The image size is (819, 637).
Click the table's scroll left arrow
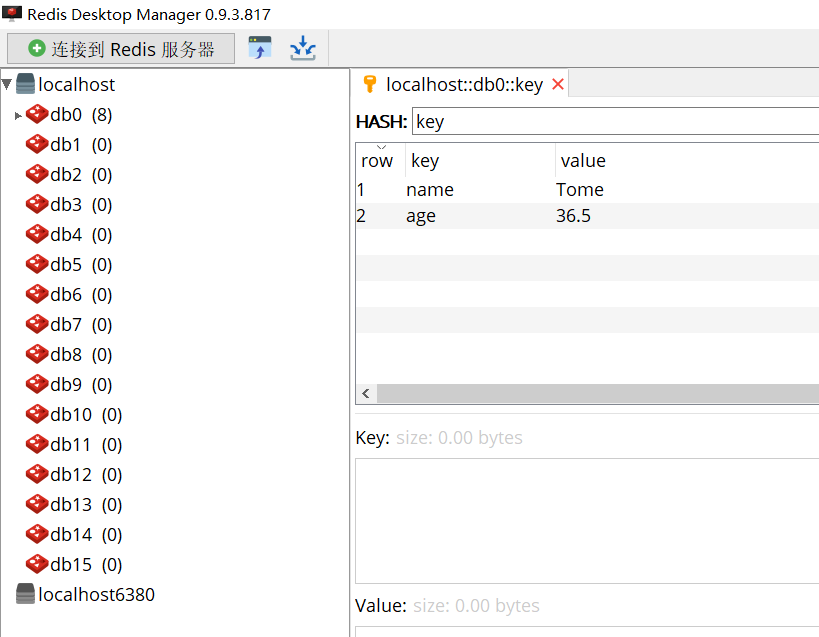click(x=366, y=394)
